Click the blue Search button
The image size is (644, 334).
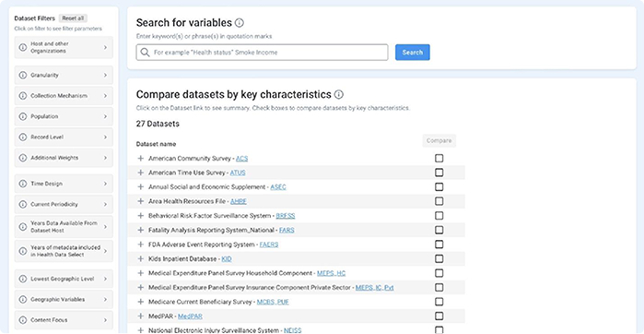pos(413,53)
